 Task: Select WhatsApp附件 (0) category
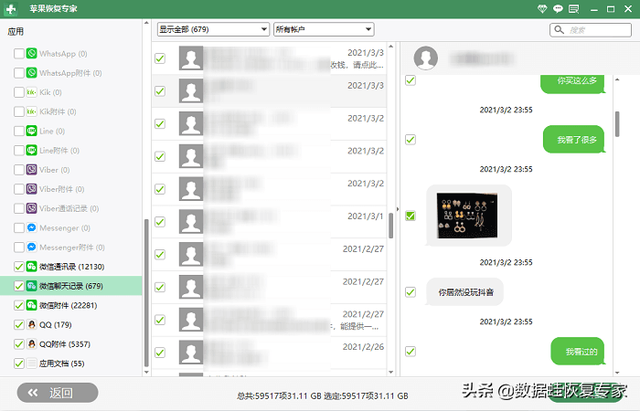(71, 73)
